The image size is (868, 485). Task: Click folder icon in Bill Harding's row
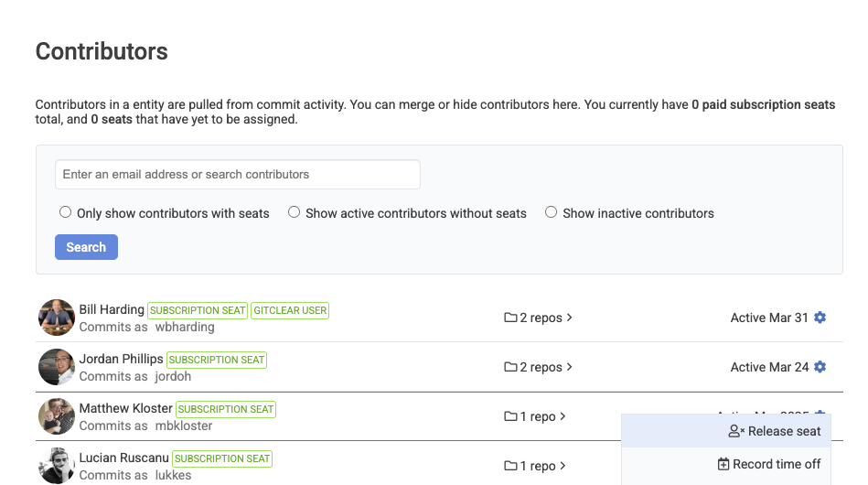[510, 318]
